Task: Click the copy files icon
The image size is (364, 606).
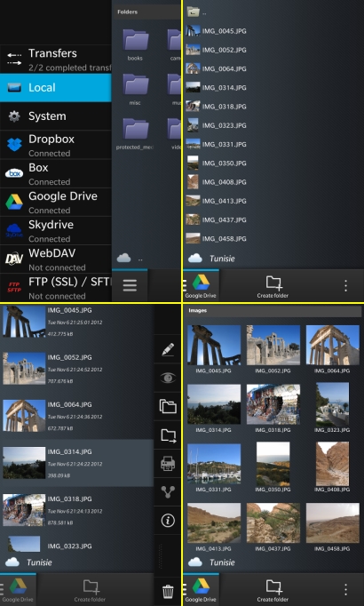Action: pos(168,406)
